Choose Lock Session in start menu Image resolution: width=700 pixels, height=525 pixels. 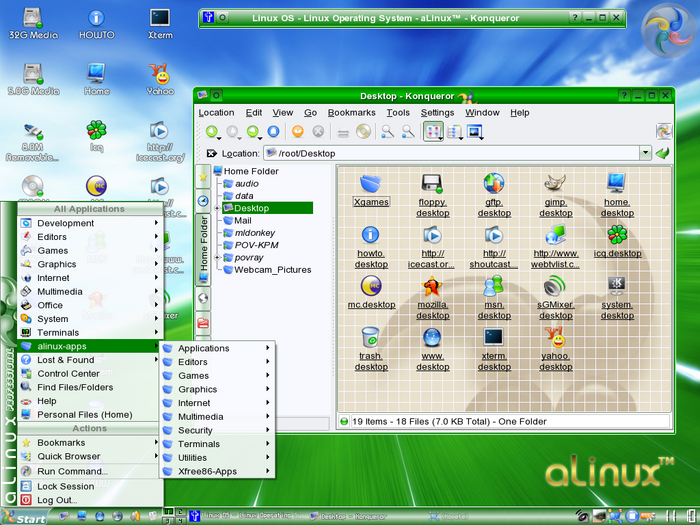pyautogui.click(x=89, y=486)
